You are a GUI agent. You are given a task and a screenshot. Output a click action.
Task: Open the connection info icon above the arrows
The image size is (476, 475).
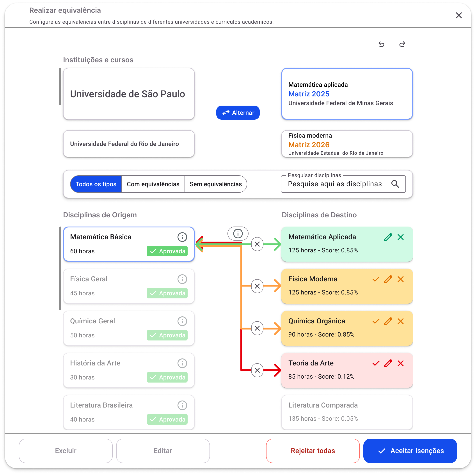tap(238, 233)
